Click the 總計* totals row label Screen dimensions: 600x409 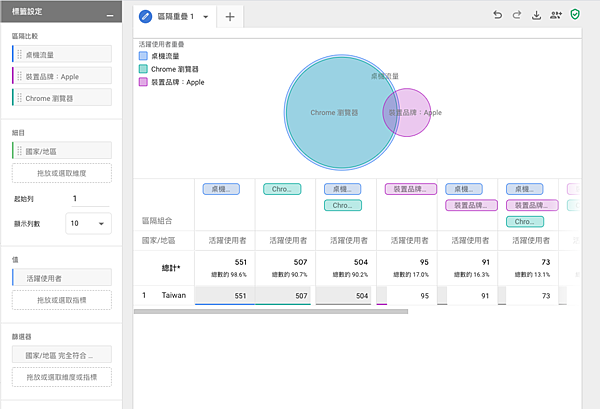(171, 268)
